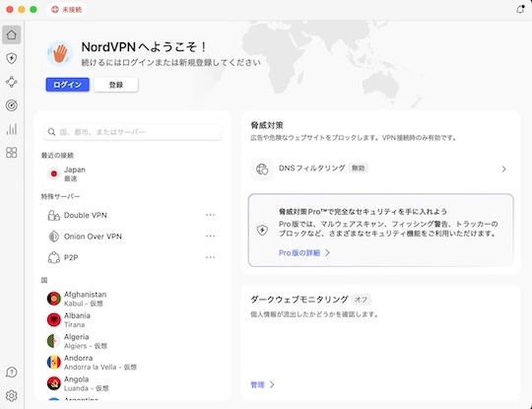Click the Tirana subtitle text
Viewport: 532px width, 409px height.
click(x=74, y=324)
